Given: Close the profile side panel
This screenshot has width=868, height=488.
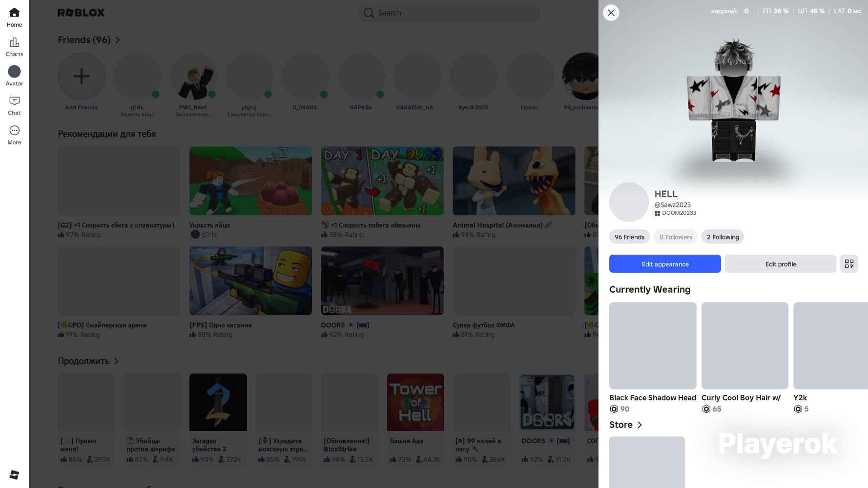Looking at the screenshot, I should (x=611, y=13).
